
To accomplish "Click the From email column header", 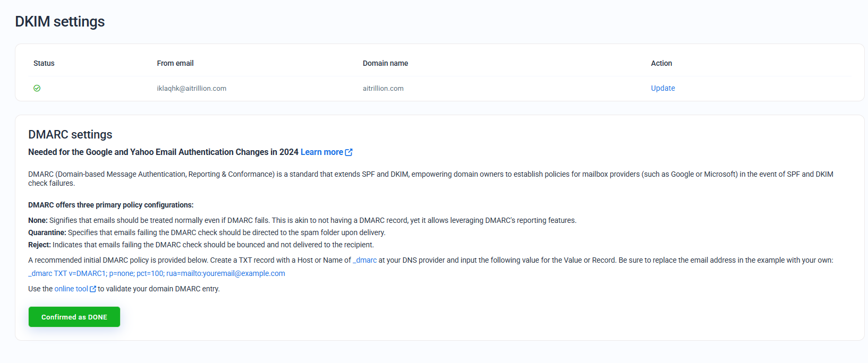I will [x=175, y=63].
